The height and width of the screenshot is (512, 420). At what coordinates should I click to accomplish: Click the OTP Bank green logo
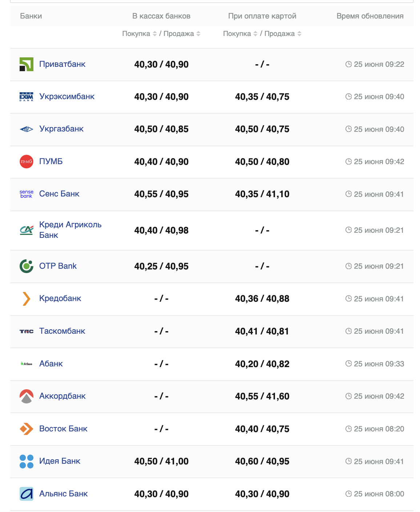click(26, 266)
